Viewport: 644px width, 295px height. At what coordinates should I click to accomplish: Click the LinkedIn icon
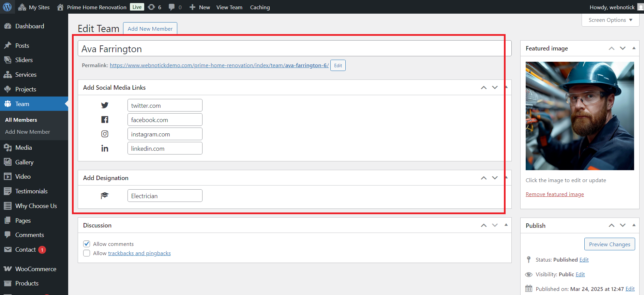105,148
